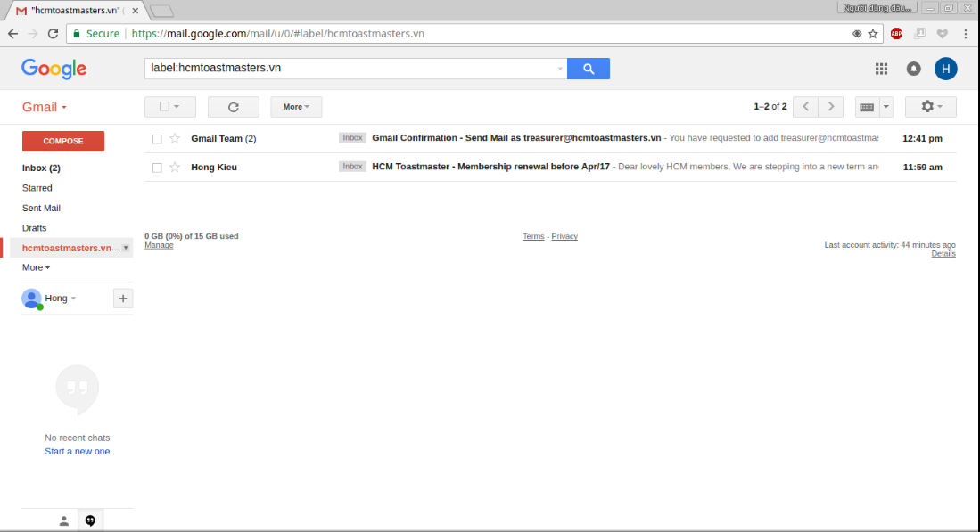
Task: Go to older messages with right arrow
Action: pyautogui.click(x=830, y=107)
